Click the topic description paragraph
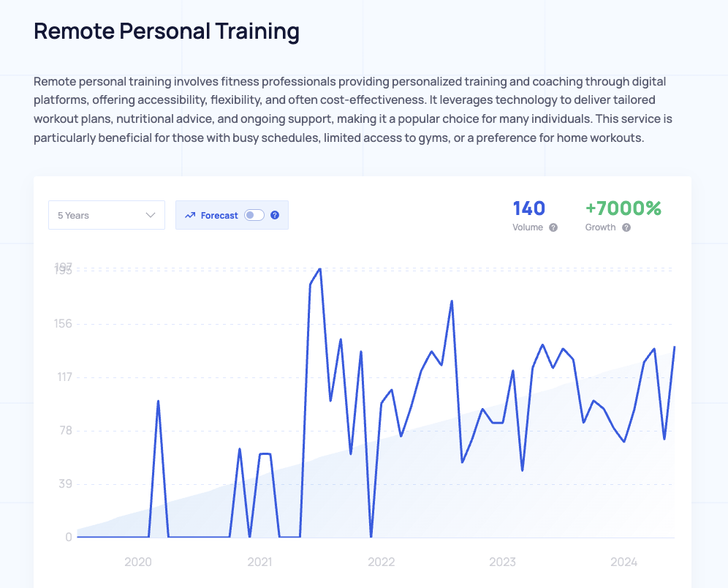Screen dimensions: 728x588 click(353, 109)
